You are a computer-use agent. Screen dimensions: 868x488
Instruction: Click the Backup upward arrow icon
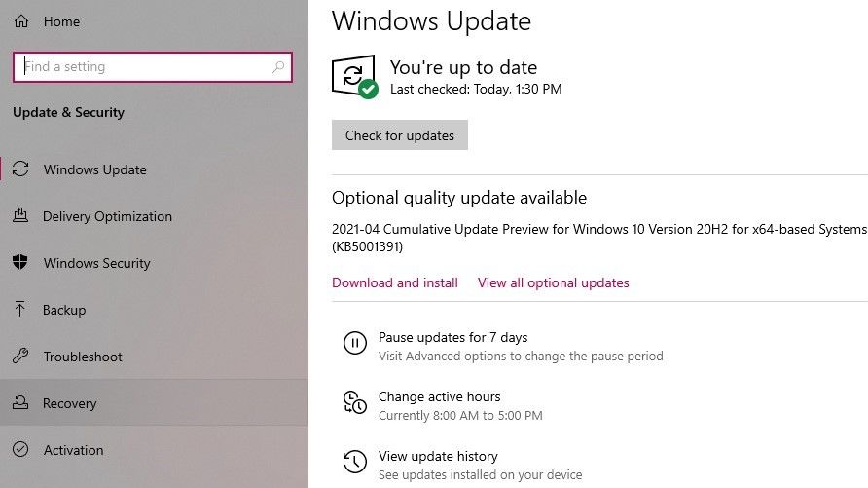point(19,309)
